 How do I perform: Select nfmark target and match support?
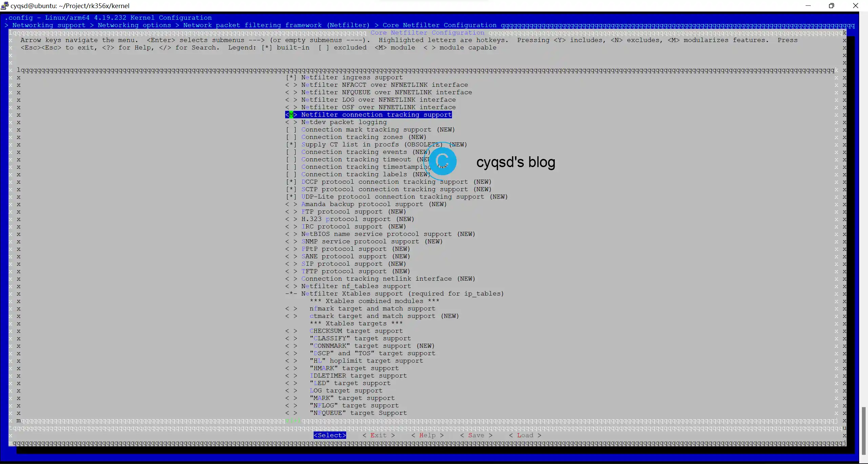(x=360, y=308)
